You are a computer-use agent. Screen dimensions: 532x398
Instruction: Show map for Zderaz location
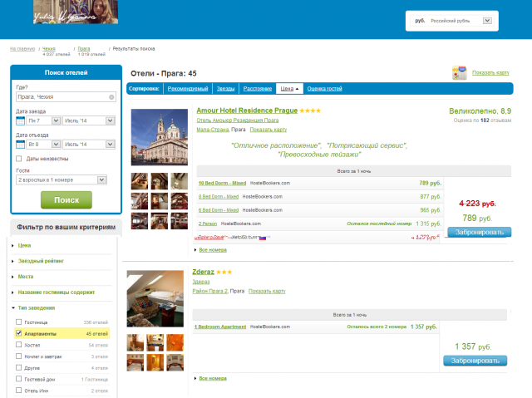(x=267, y=291)
